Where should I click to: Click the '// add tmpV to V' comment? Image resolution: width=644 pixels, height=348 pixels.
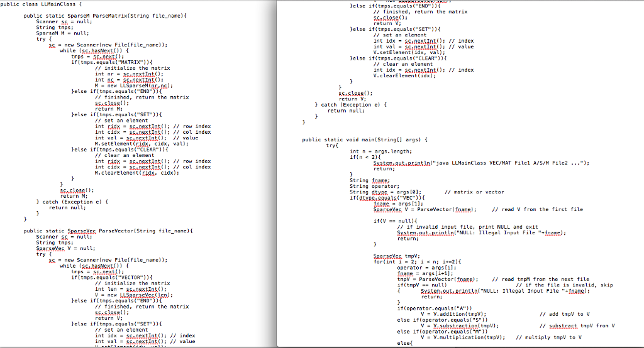564,314
